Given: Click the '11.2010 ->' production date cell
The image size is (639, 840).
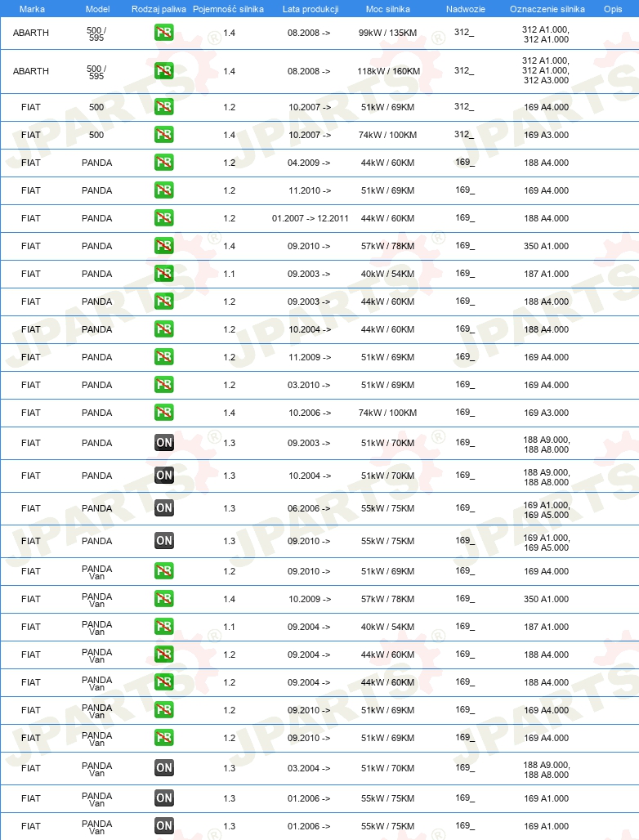Looking at the screenshot, I should tap(310, 190).
